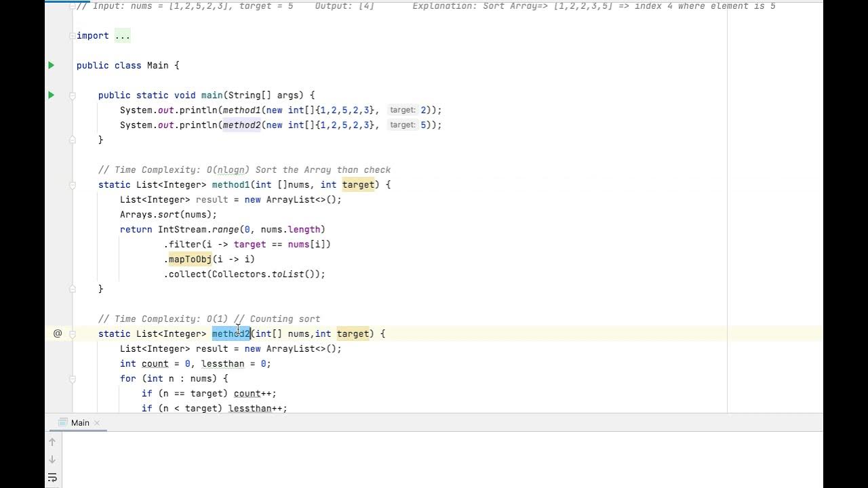Screen dimensions: 868x488
Task: Click the highlighted target parameter of method1
Action: tap(358, 184)
